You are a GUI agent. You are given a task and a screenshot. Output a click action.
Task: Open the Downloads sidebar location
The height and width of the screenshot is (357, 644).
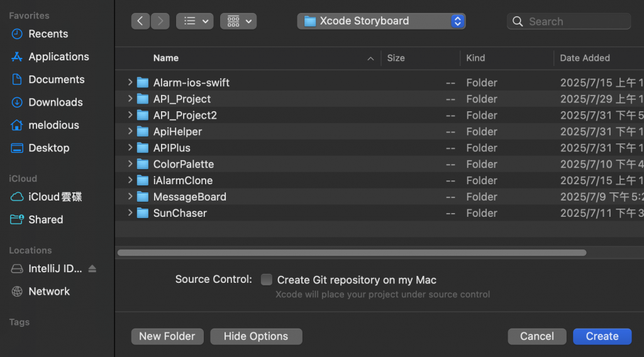55,102
